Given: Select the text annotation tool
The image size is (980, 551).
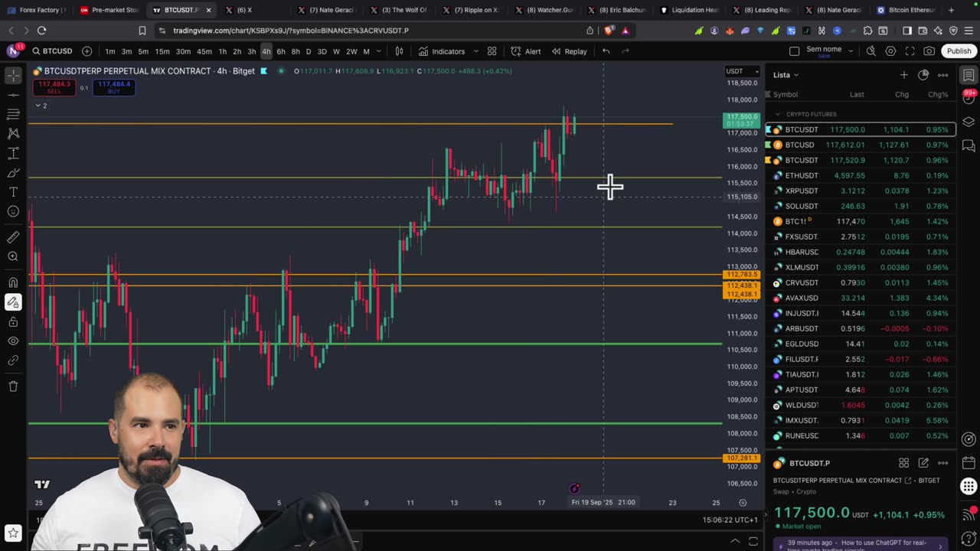Looking at the screenshot, I should (x=13, y=192).
